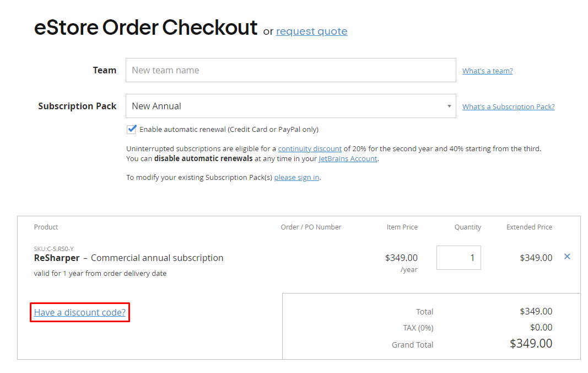Click into the Quantity input box
588x373 pixels.
[458, 258]
